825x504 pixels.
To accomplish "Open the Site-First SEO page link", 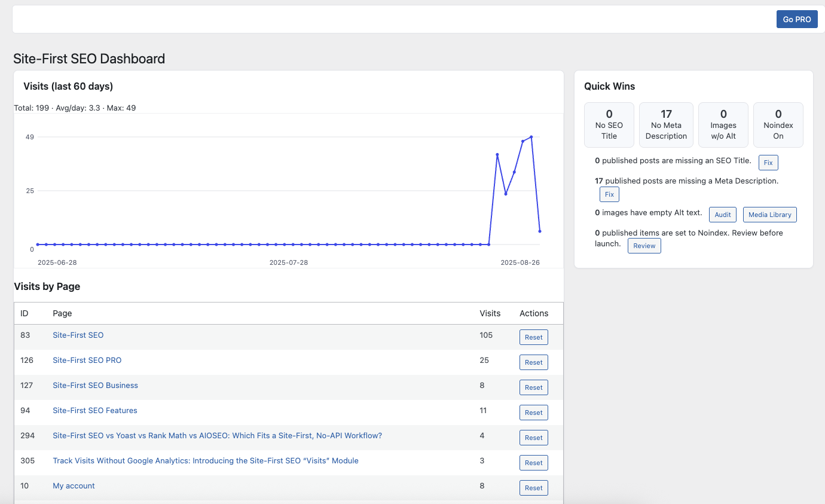I will (x=78, y=335).
